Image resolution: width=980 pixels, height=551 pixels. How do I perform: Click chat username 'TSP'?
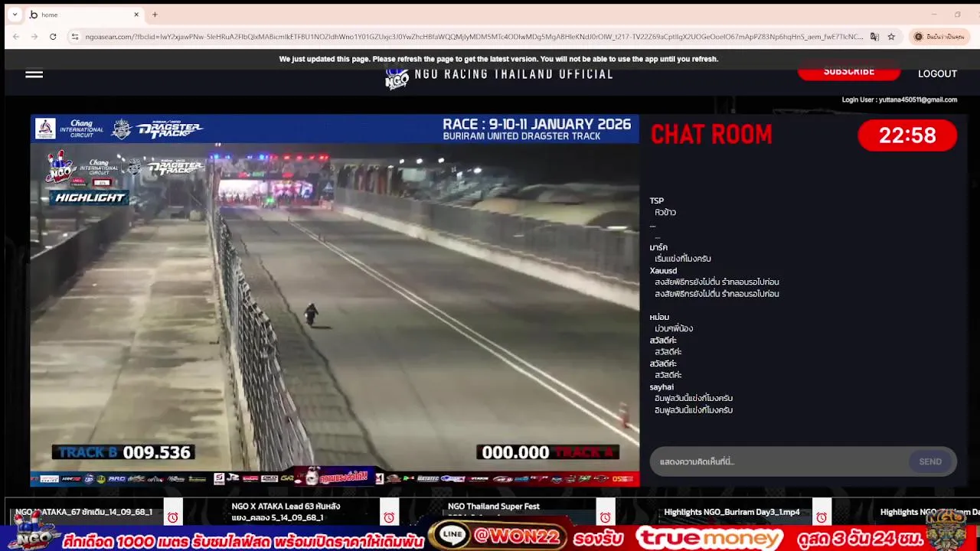(x=657, y=201)
